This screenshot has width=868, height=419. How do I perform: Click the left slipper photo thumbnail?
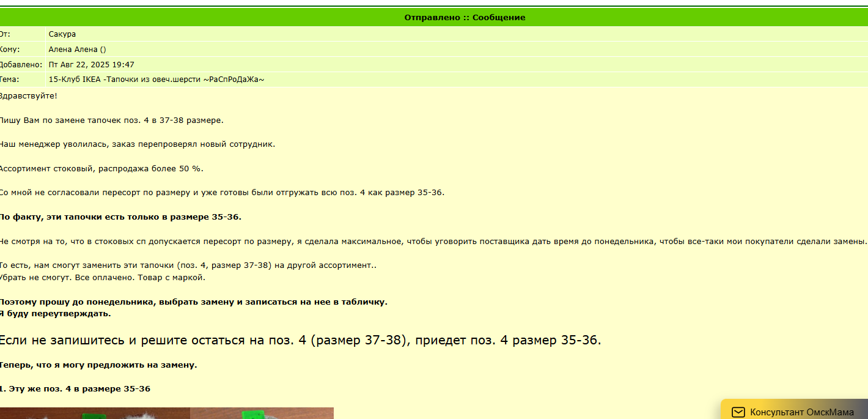coord(95,413)
